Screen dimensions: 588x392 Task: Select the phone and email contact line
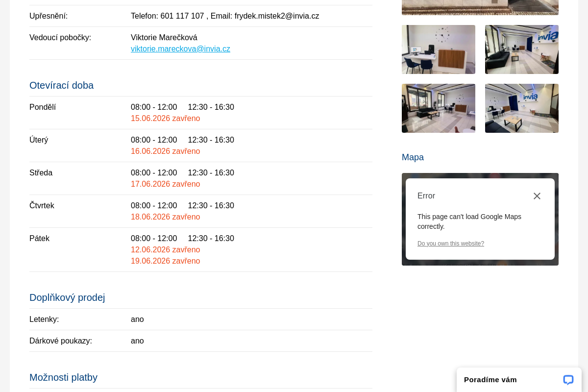[x=225, y=16]
